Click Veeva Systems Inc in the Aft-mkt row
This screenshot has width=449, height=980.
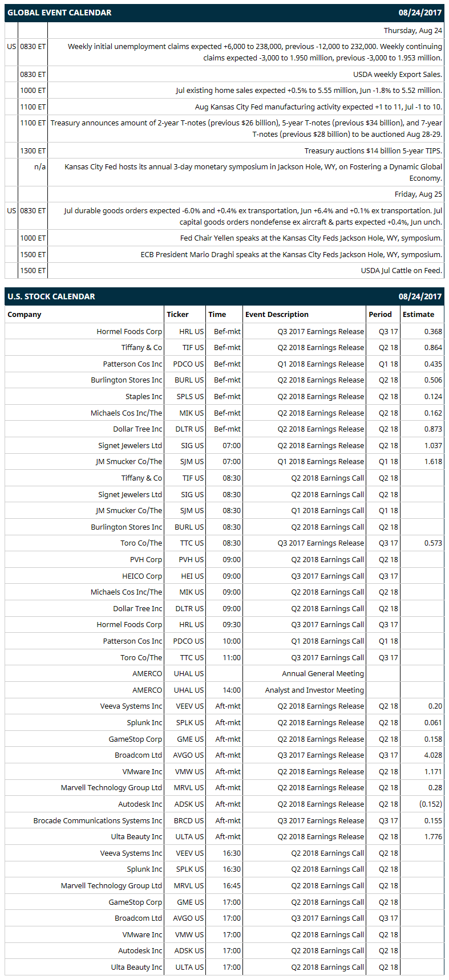[x=131, y=706]
